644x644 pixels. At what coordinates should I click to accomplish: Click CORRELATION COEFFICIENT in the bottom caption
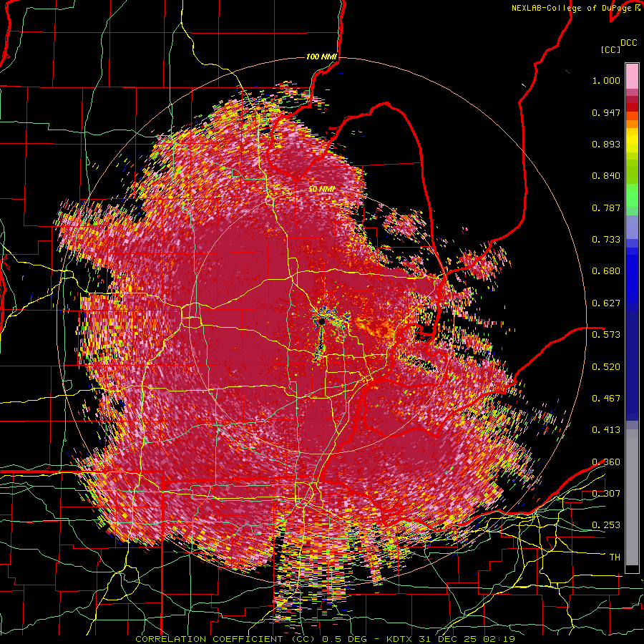tap(209, 639)
